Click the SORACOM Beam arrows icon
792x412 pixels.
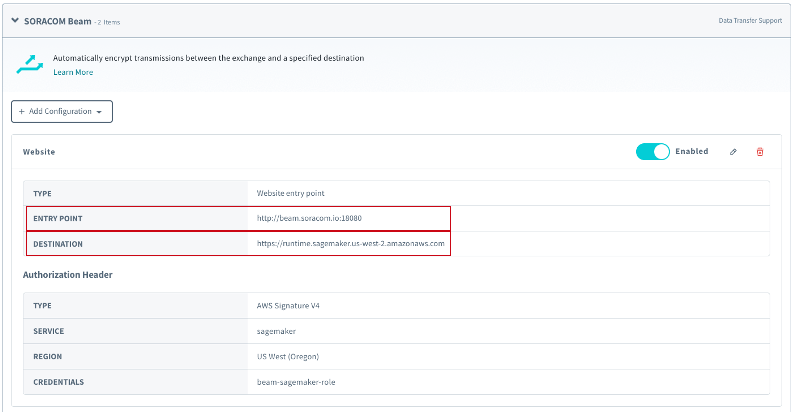[30, 64]
